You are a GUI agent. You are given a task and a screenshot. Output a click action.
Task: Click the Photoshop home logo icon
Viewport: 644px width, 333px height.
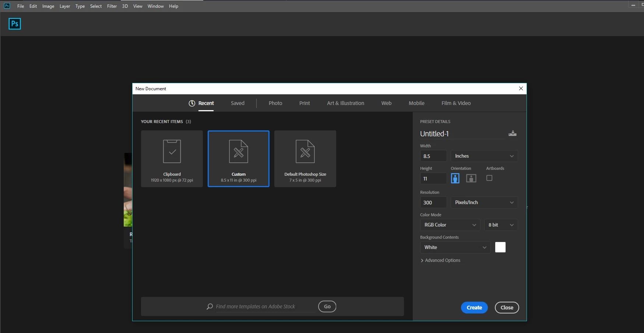[x=15, y=24]
